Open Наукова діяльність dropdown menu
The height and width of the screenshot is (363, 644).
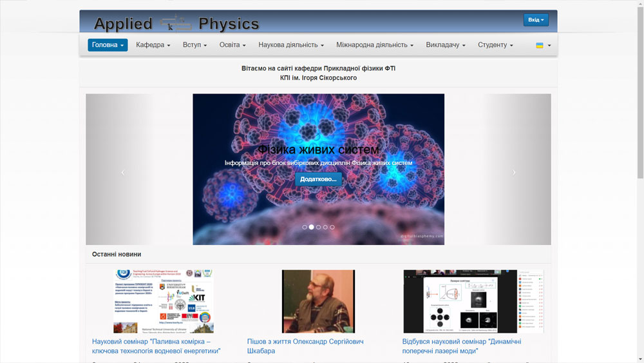click(x=291, y=44)
